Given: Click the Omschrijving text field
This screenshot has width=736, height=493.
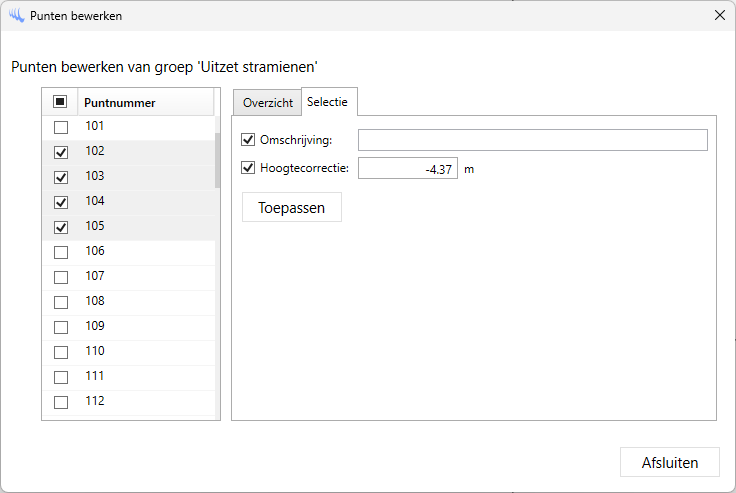Looking at the screenshot, I should [x=532, y=140].
